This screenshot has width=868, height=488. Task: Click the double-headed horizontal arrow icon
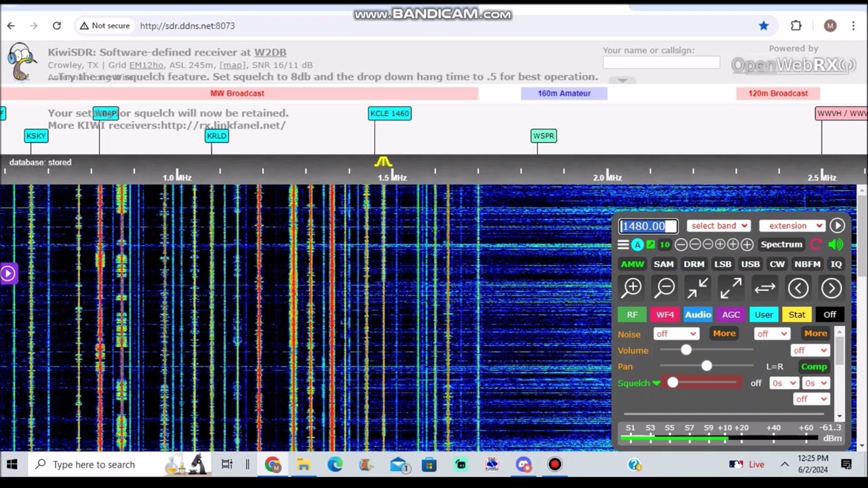[764, 288]
